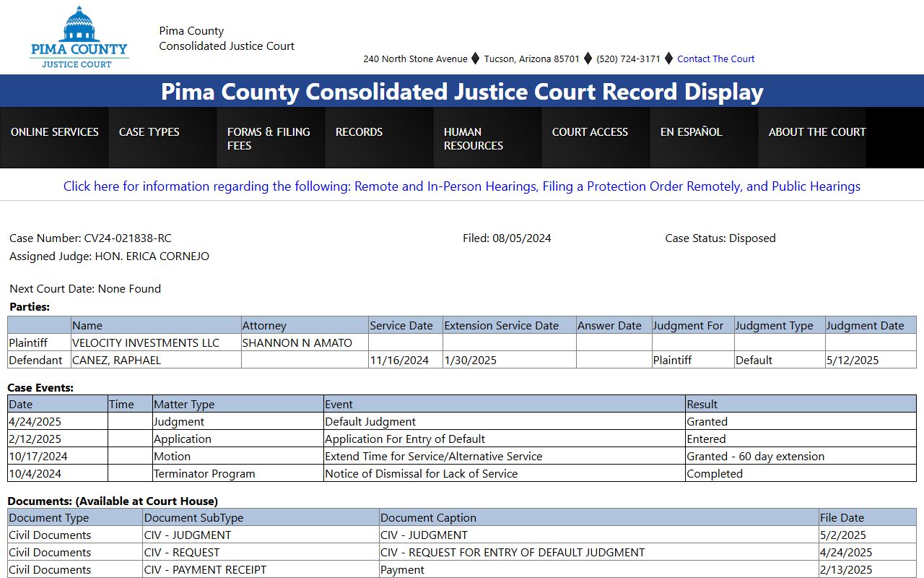
Task: Open the Remote and In-Person Hearings information link
Action: point(462,186)
